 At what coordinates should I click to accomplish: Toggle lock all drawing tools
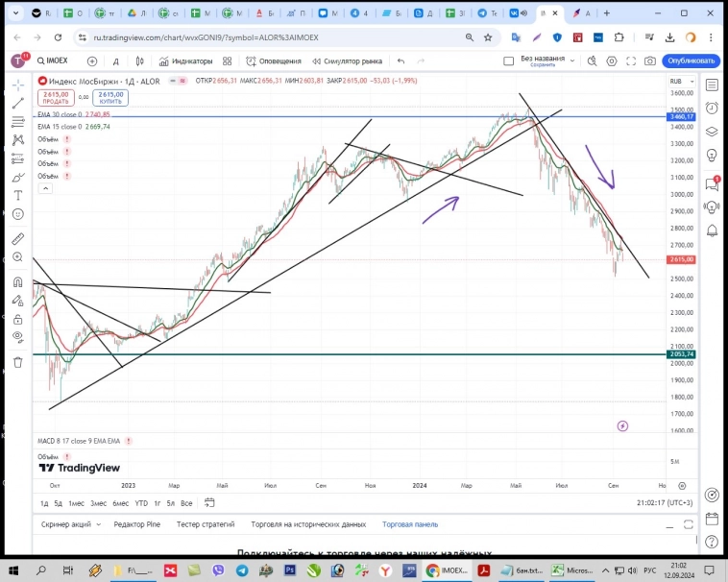[17, 316]
